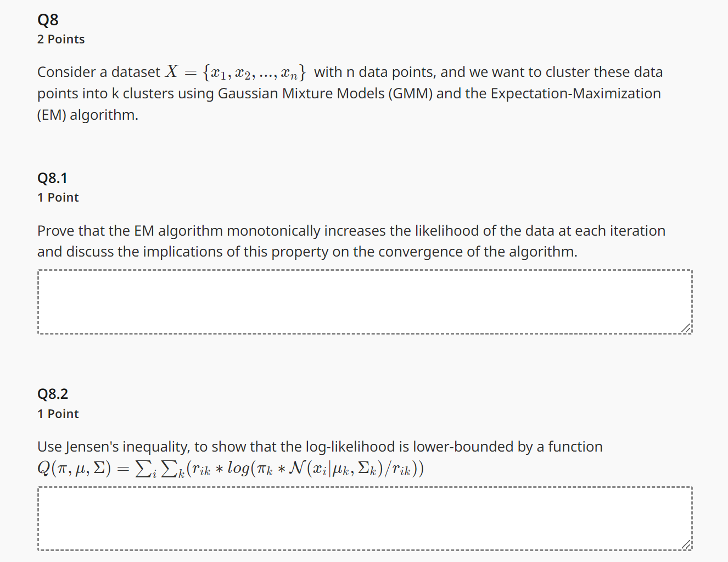The height and width of the screenshot is (562, 728).
Task: Click the Q(π, μ, Σ) formula in Q8.2
Action: (x=231, y=468)
